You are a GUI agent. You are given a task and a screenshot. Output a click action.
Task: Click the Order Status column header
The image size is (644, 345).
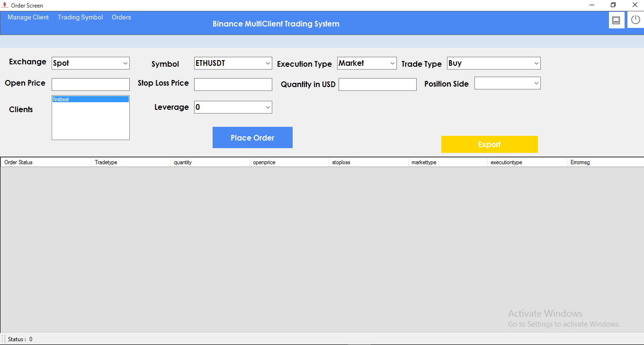click(46, 162)
